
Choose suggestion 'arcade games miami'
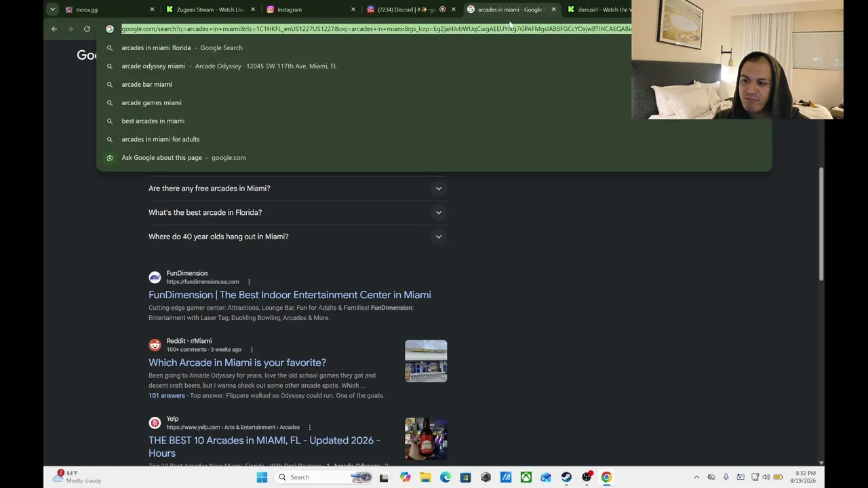point(434,102)
